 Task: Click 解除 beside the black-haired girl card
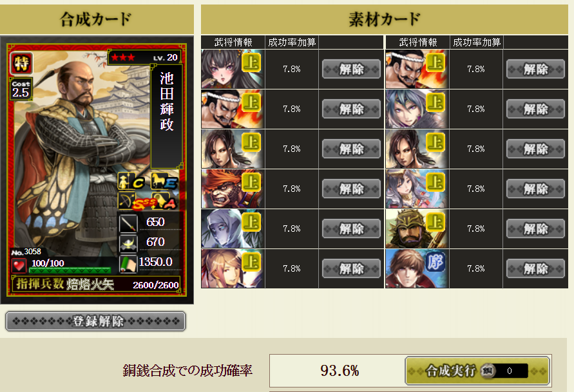(352, 69)
